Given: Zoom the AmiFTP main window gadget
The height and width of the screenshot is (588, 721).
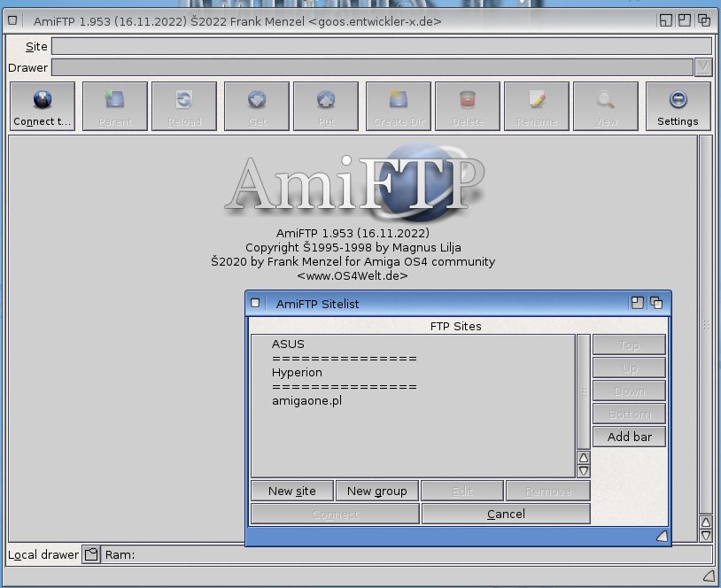Looking at the screenshot, I should click(x=684, y=20).
